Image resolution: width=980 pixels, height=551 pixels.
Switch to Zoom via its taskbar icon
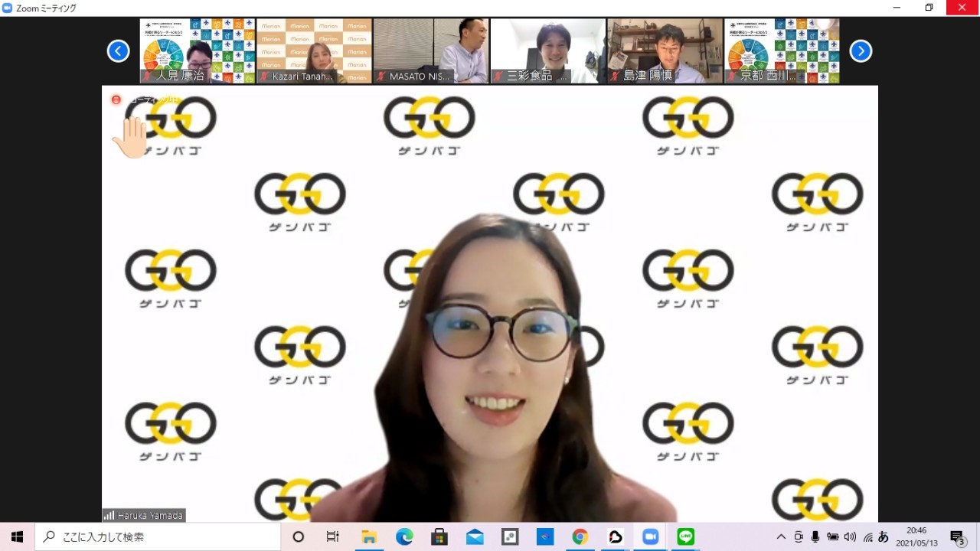pyautogui.click(x=650, y=537)
